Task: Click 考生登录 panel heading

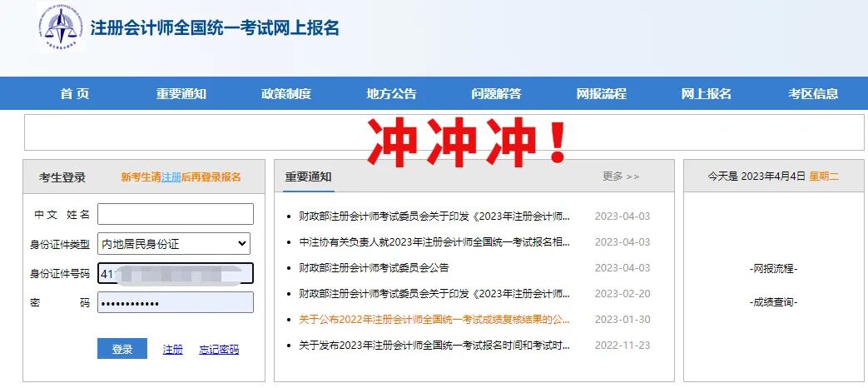Action: [62, 177]
